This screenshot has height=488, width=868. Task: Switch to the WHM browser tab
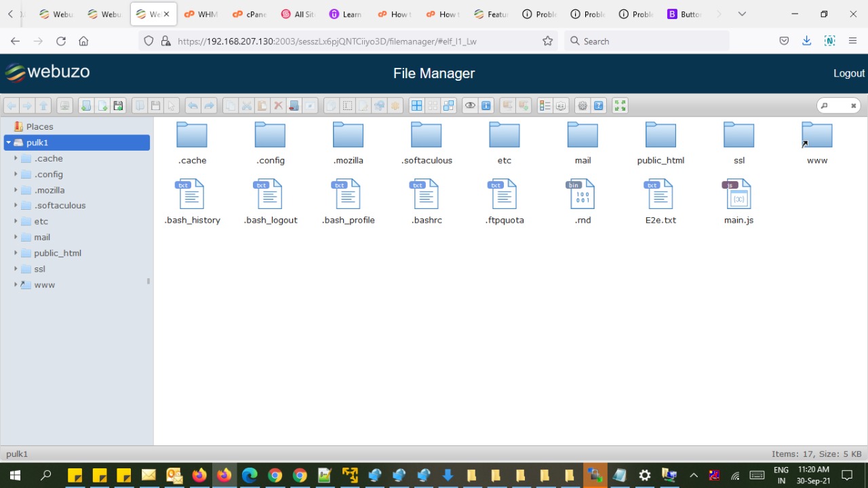coord(201,14)
